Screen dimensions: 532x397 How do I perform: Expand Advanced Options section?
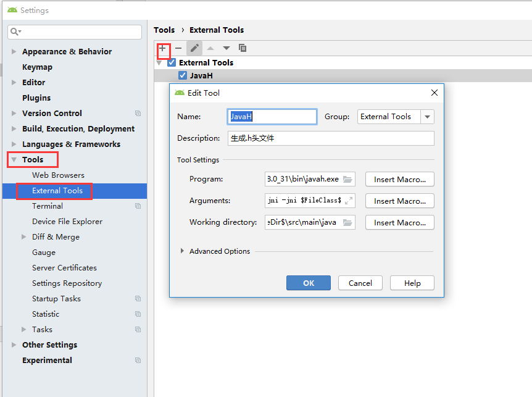pyautogui.click(x=182, y=251)
